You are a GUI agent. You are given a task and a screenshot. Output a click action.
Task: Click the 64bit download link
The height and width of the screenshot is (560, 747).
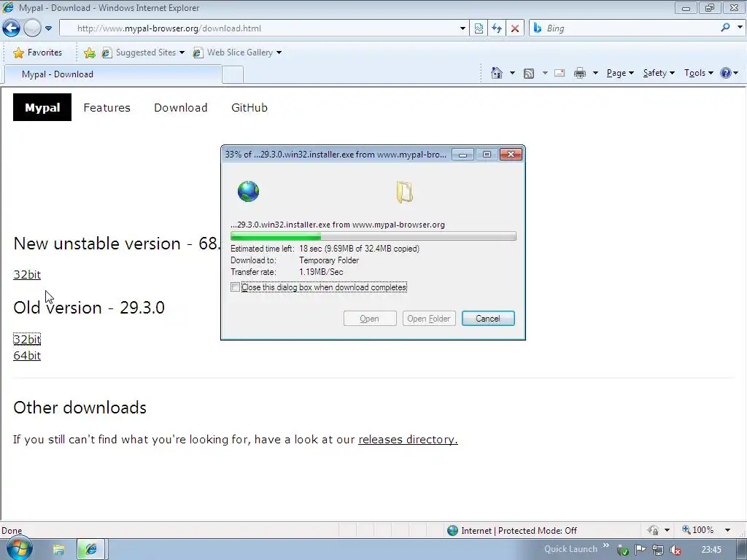pyautogui.click(x=27, y=356)
